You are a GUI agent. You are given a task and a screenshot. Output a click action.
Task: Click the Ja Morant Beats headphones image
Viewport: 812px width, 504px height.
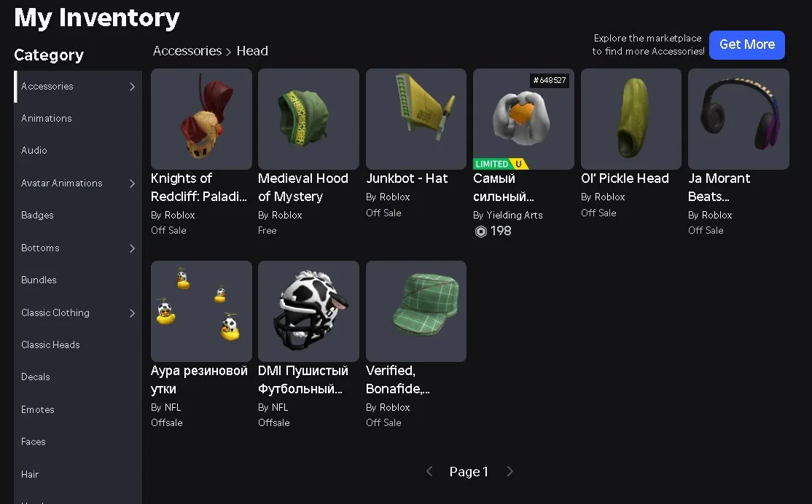(738, 119)
